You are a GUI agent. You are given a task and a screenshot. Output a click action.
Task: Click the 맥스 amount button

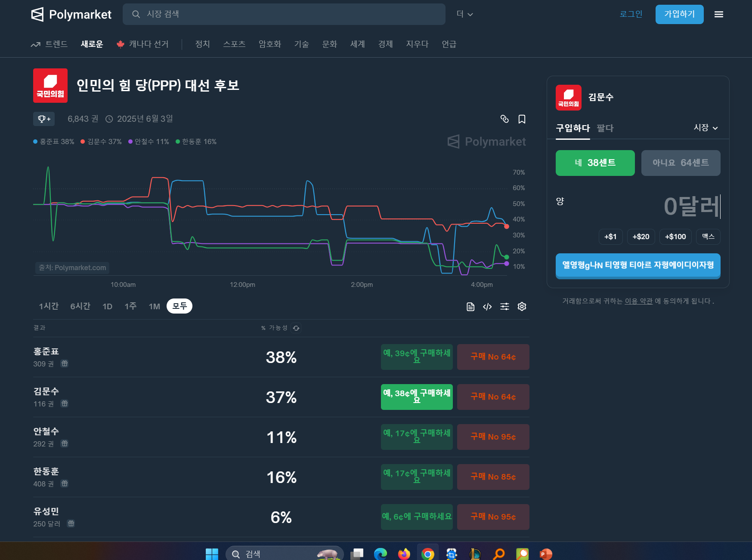pos(708,237)
